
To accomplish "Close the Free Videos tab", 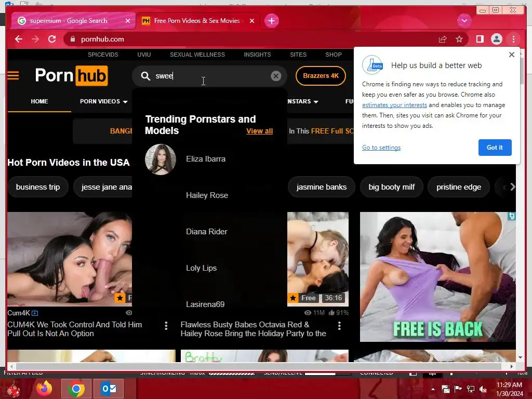I will point(252,21).
